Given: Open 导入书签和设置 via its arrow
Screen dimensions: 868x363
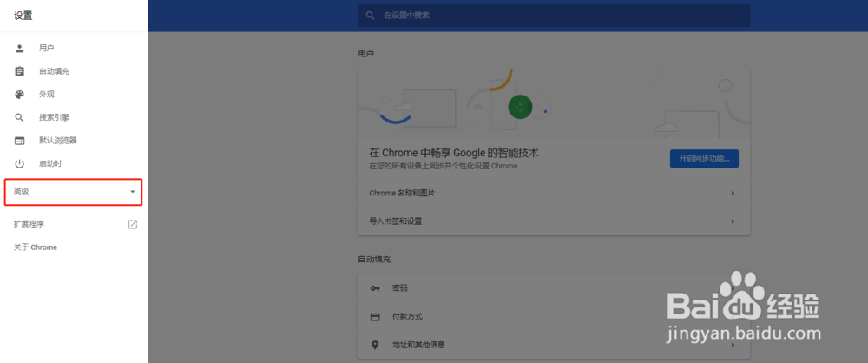Looking at the screenshot, I should (x=733, y=221).
